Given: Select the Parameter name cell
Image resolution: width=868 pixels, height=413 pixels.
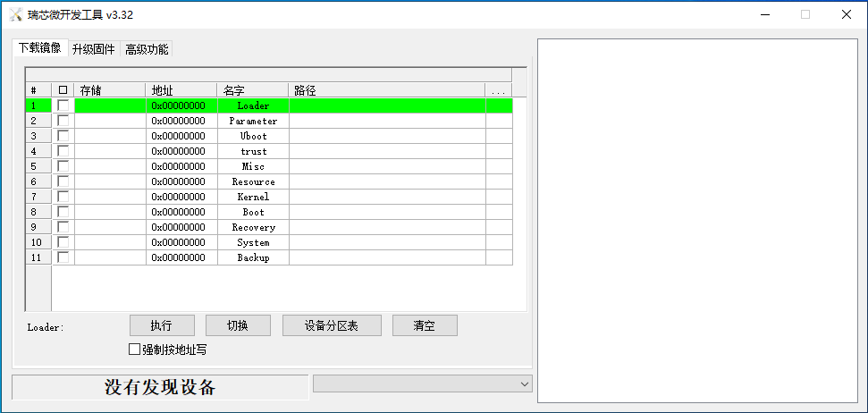Looking at the screenshot, I should (253, 121).
